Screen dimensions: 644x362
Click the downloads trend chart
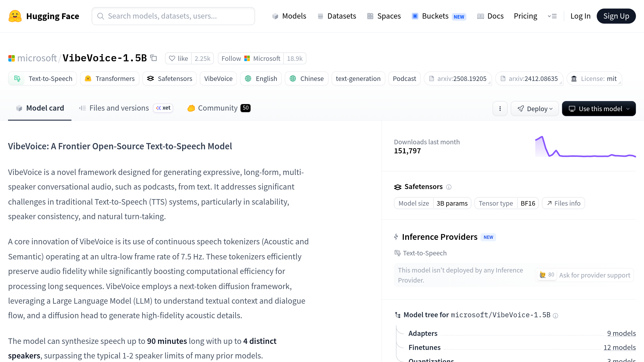[x=585, y=147]
